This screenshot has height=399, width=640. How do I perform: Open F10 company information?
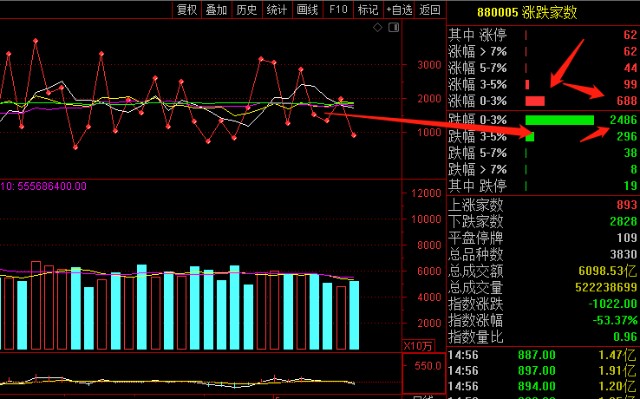point(338,9)
